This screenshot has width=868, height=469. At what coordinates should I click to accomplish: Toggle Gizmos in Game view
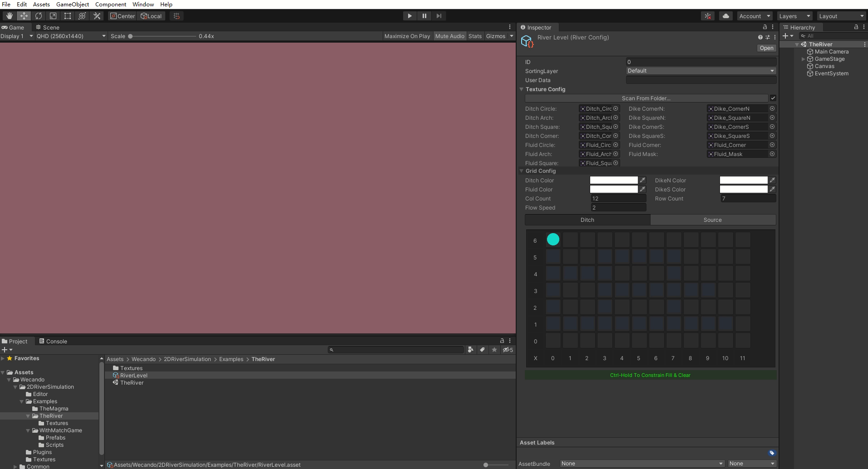click(x=496, y=36)
